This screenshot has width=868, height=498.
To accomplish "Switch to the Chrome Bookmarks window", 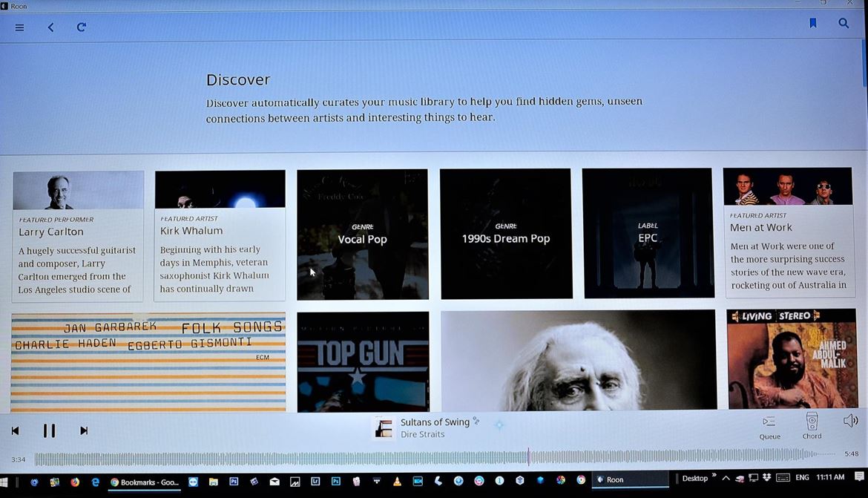I will [145, 482].
